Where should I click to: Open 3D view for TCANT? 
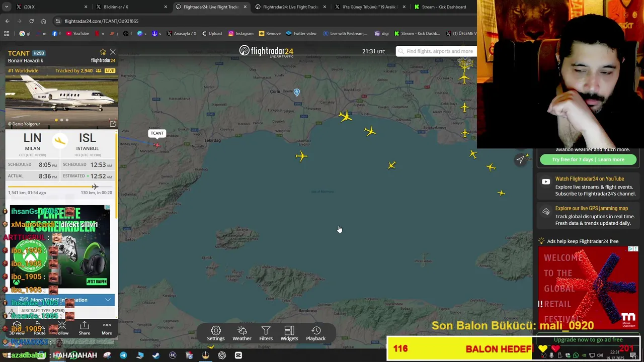[x=17, y=329]
